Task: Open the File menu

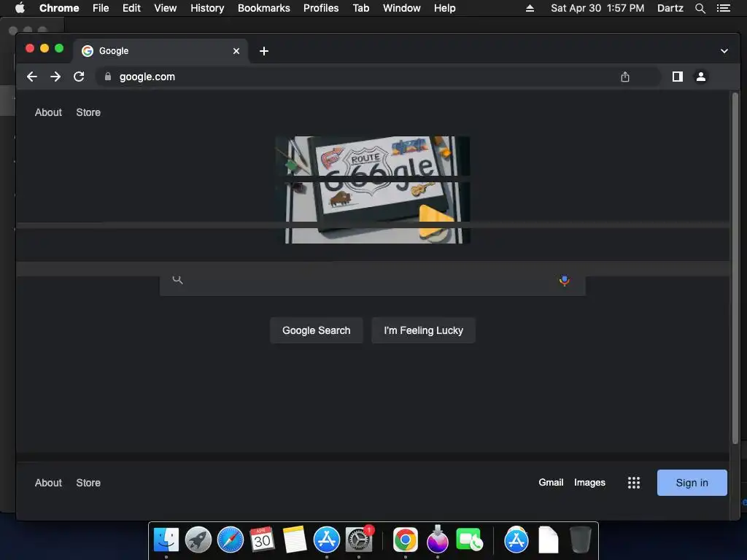Action: pyautogui.click(x=101, y=8)
